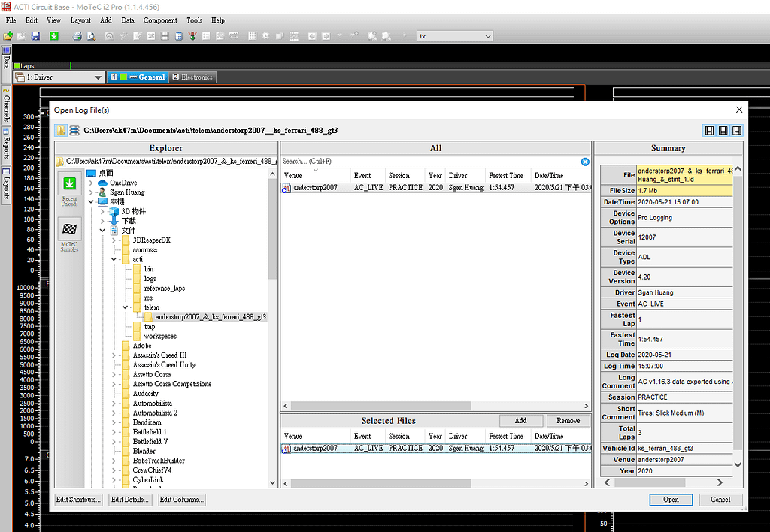Open the Component menu
Screen dimensions: 770x532
[160, 20]
